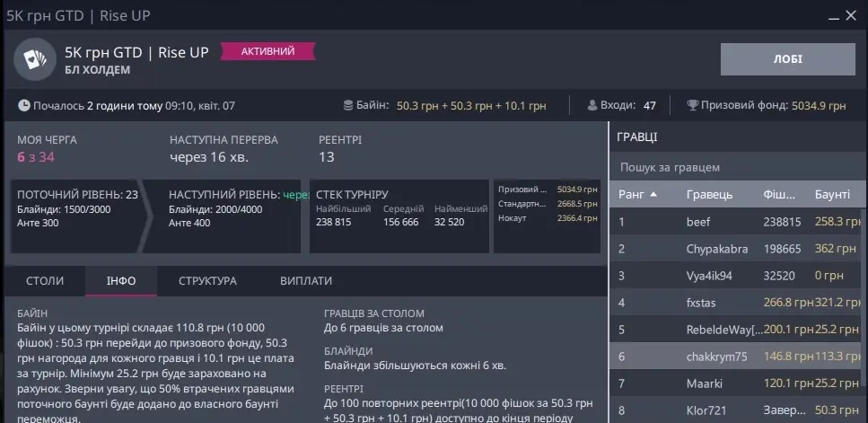Click the ЛОБІ button

pos(788,59)
